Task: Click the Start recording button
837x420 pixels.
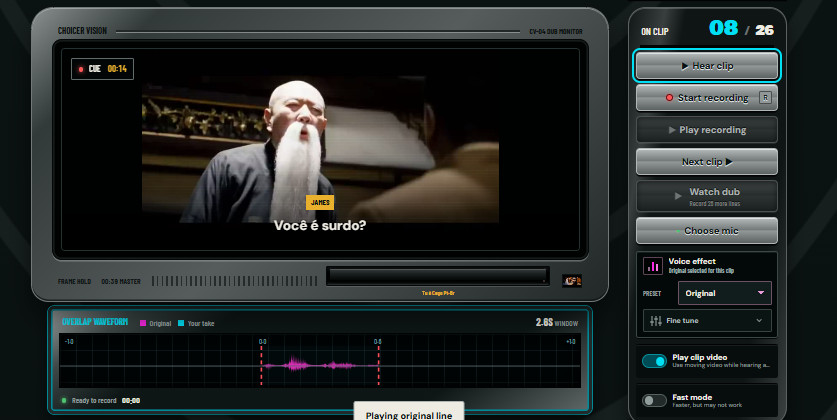Action: coord(707,98)
